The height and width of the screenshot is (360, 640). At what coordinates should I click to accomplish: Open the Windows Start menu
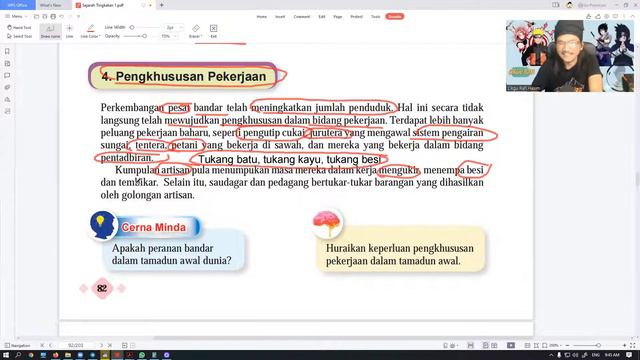point(6,355)
